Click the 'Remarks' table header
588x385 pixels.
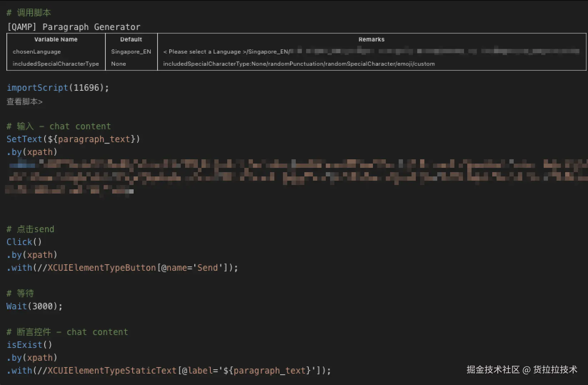tap(372, 39)
